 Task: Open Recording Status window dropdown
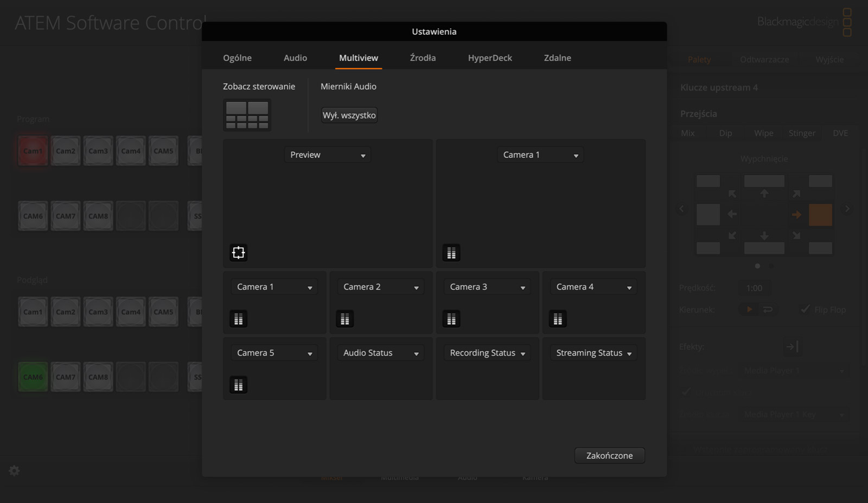point(487,353)
